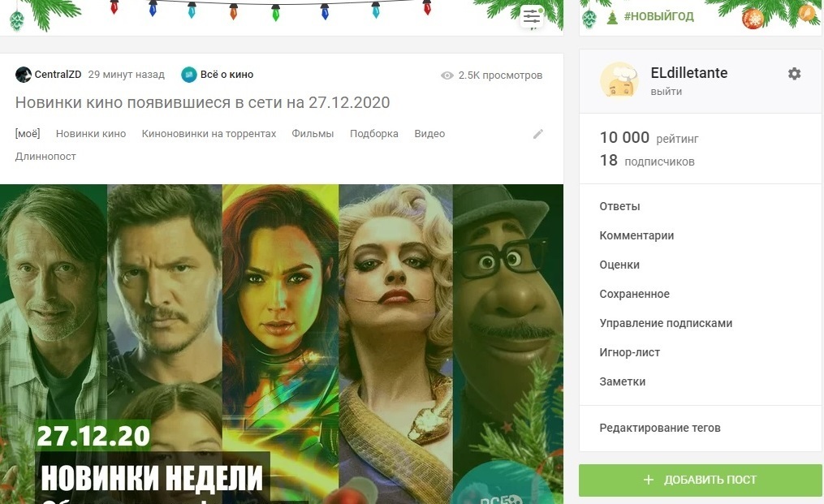Select the Киноновинки на торрентах tag
Image resolution: width=824 pixels, height=504 pixels.
coord(209,134)
